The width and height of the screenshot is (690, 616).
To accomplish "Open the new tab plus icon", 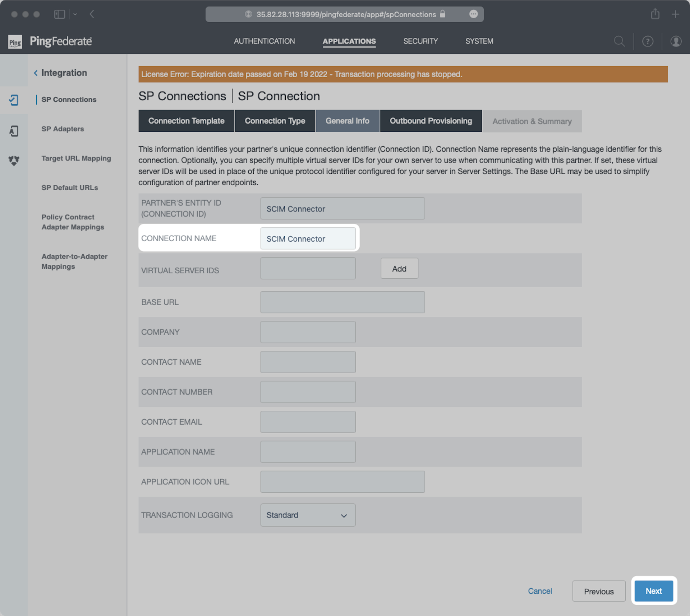I will 675,14.
